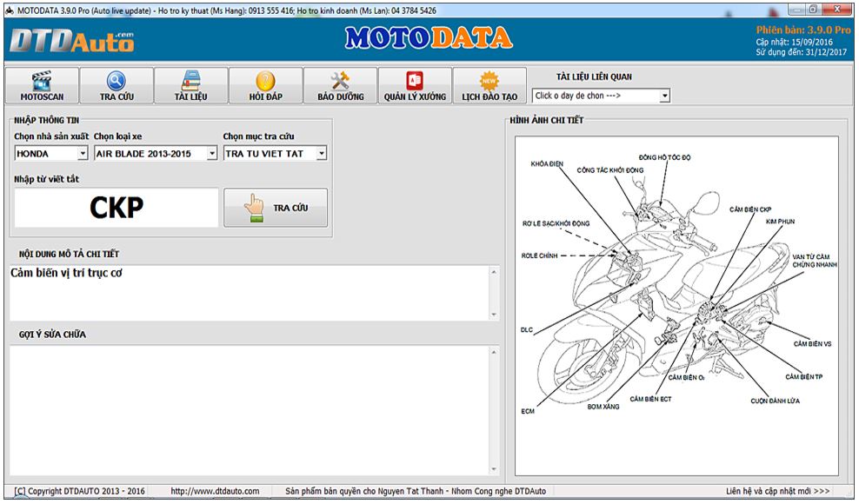Click the MOTOSCAN toolbar label
Screen dimensions: 859x504
pos(43,97)
